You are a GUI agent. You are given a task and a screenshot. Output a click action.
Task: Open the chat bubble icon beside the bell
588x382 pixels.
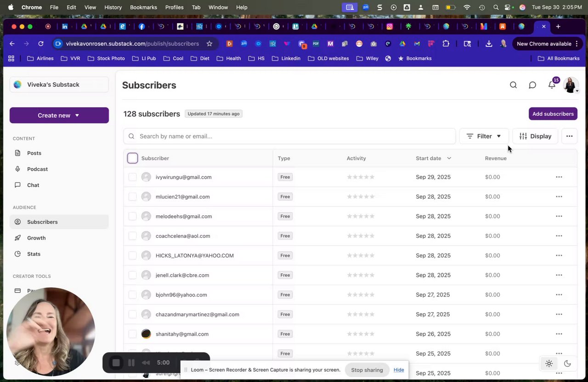coord(532,85)
